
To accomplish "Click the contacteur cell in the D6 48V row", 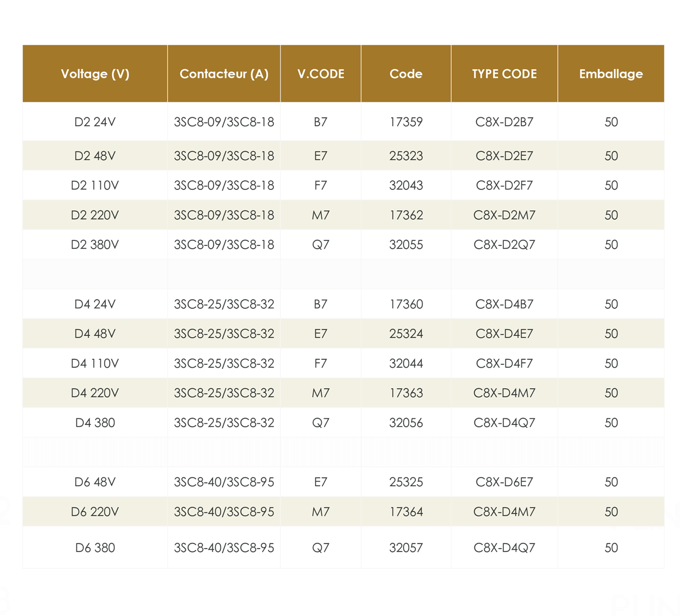I will tap(224, 482).
